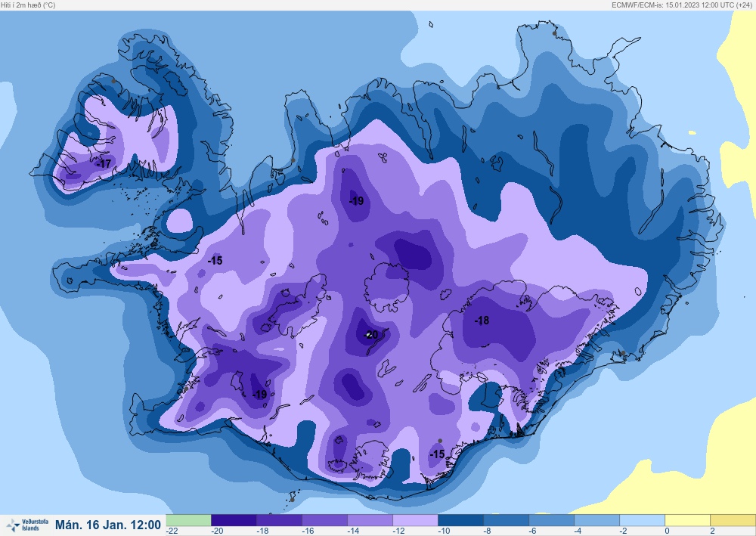The image size is (756, 536).
Task: Click the 0 value on the legend scale
Action: 667,531
